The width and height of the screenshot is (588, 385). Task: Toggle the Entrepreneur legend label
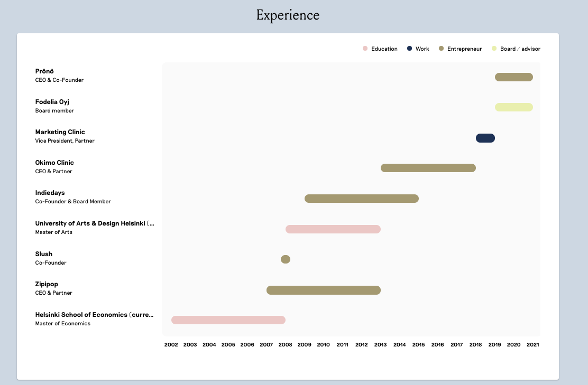click(x=464, y=49)
